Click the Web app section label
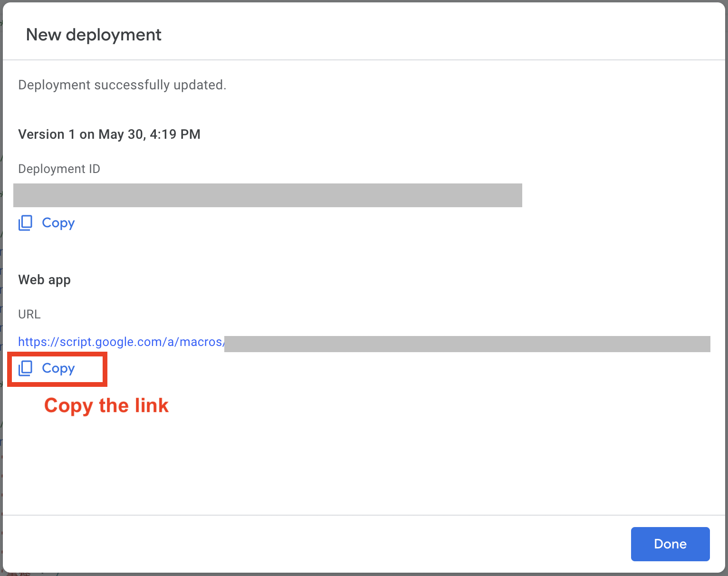This screenshot has height=576, width=728. point(44,279)
